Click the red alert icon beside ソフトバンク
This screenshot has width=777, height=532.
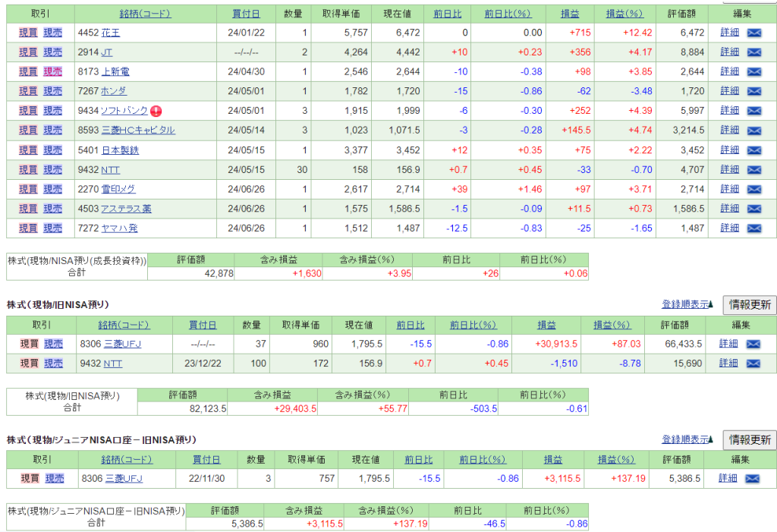(156, 111)
